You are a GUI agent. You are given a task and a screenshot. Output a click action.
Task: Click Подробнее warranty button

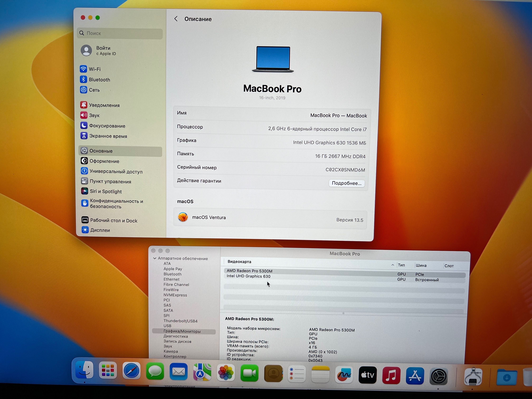pos(347,183)
